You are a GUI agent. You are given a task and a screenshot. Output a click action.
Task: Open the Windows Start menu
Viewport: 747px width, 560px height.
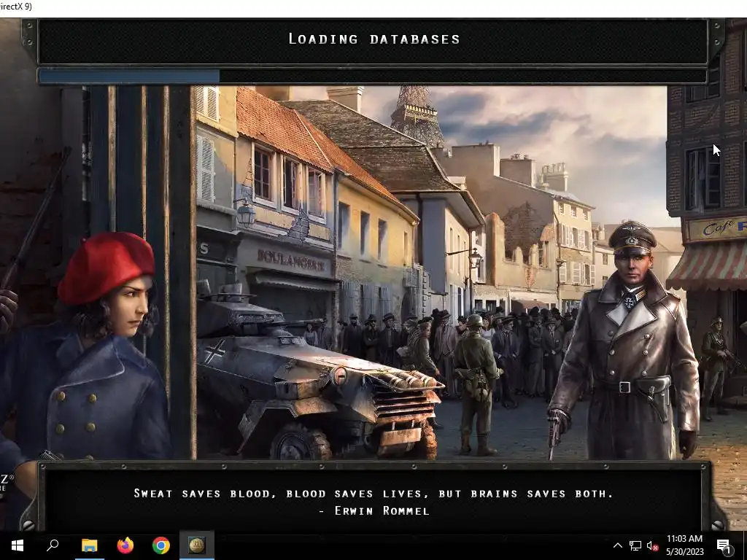tap(18, 545)
